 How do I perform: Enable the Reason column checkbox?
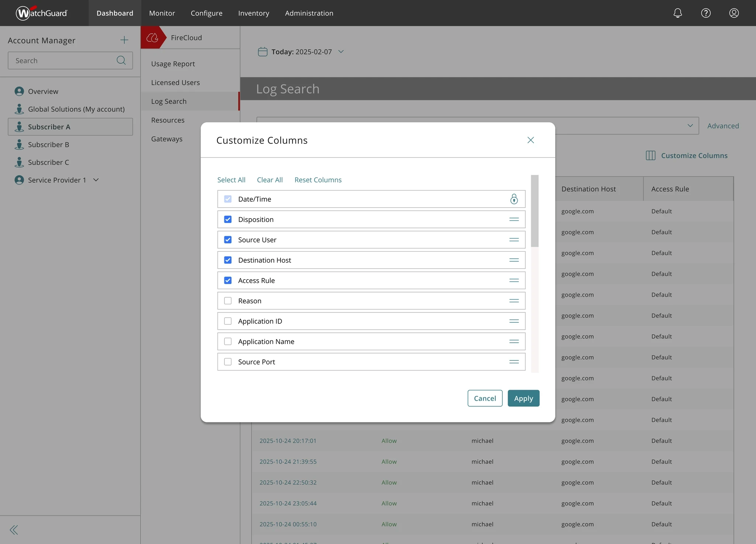pyautogui.click(x=228, y=301)
